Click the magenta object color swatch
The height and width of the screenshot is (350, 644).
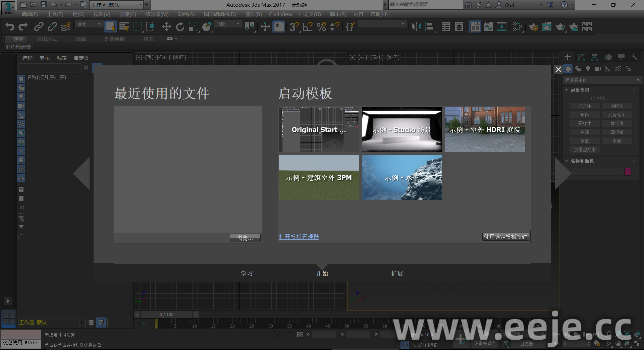tap(628, 172)
